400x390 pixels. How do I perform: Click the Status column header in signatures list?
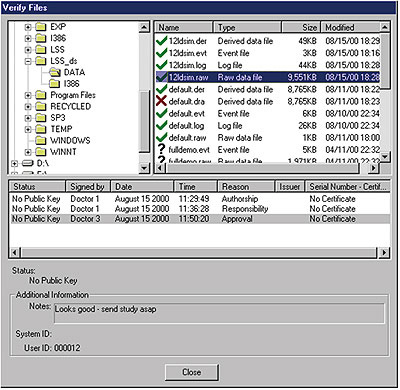tap(37, 187)
